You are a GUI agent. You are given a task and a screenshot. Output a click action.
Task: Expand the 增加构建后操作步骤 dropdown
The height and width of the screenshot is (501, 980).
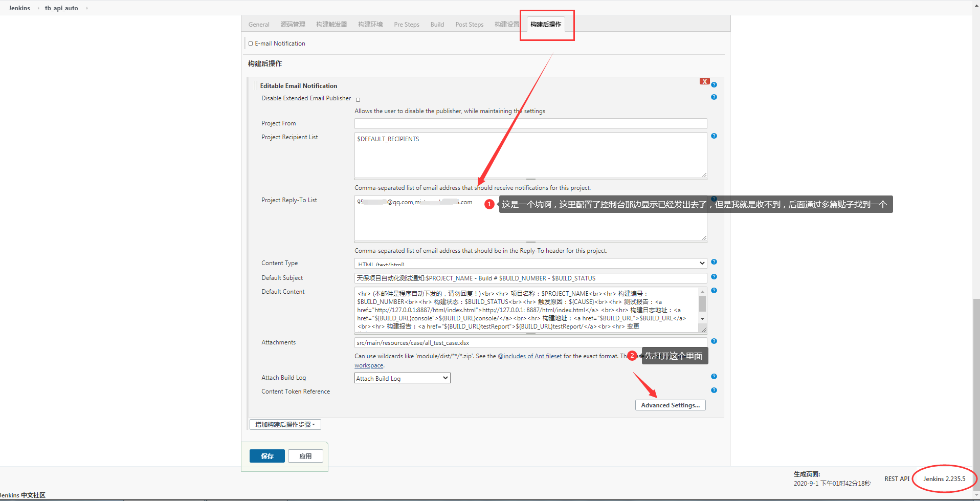click(x=285, y=425)
